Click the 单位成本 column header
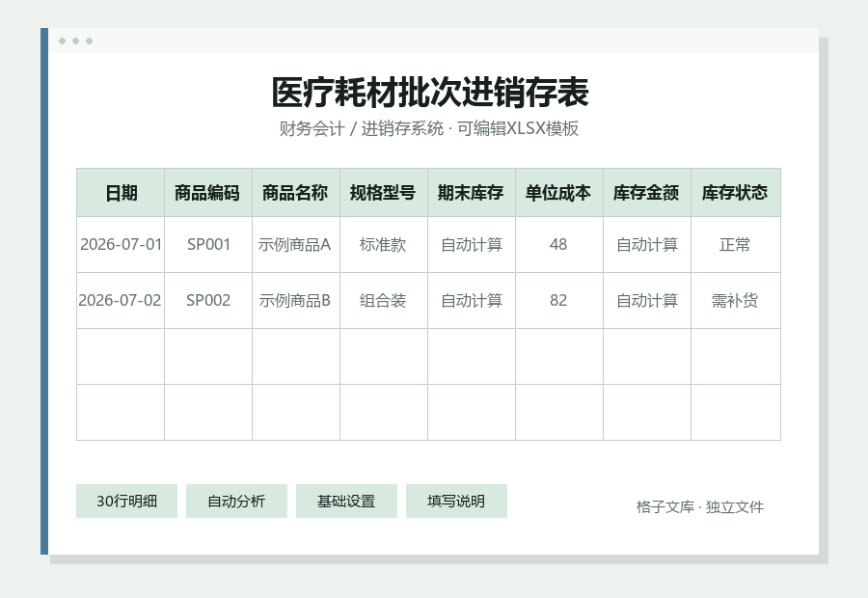Screen dimensions: 868x598 [559, 193]
